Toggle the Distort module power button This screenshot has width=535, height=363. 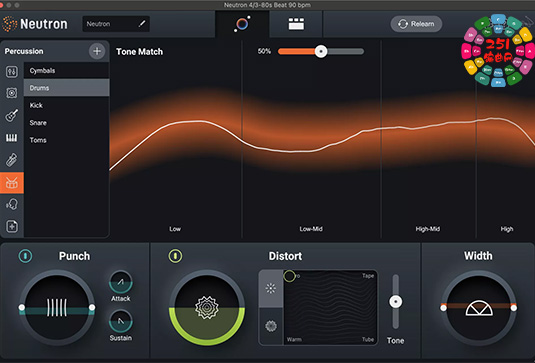(175, 256)
